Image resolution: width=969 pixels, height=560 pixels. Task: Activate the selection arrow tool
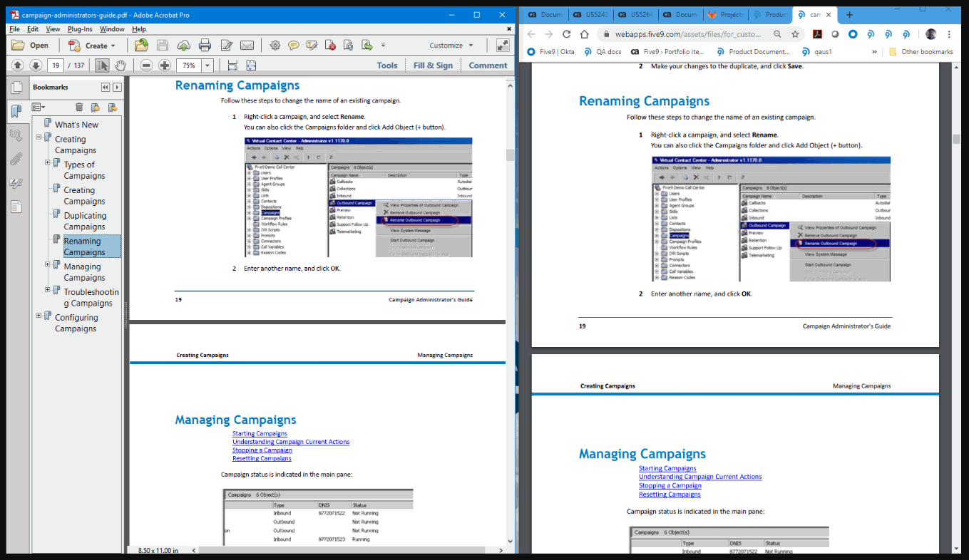coord(102,66)
